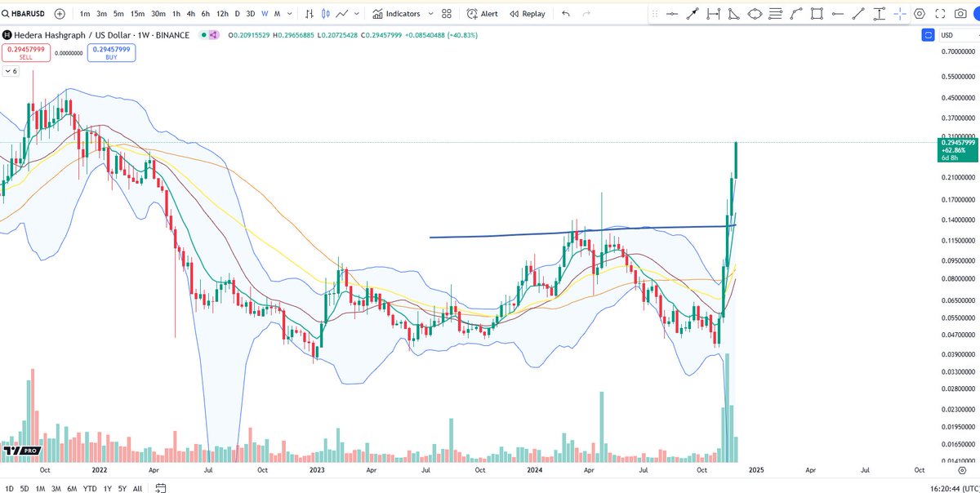The image size is (980, 493).
Task: Switch to 12h timeframe
Action: 222,14
